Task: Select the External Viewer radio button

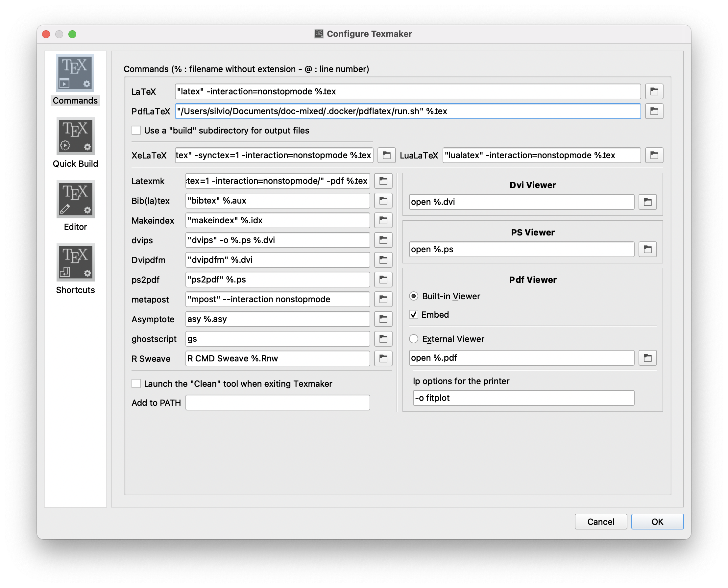Action: (x=414, y=339)
